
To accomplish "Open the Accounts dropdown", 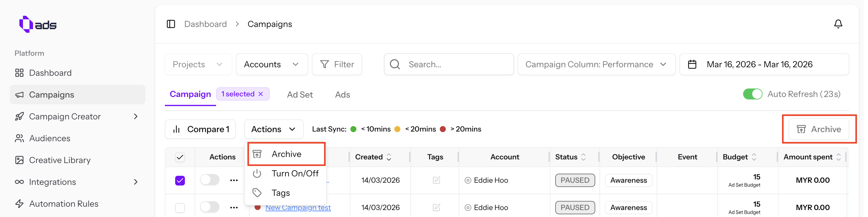I will click(271, 64).
